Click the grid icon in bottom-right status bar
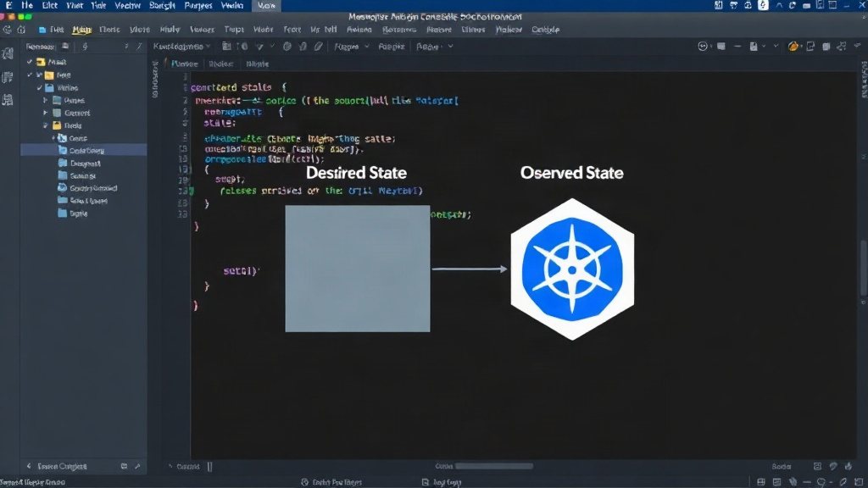868x488 pixels. [x=761, y=482]
